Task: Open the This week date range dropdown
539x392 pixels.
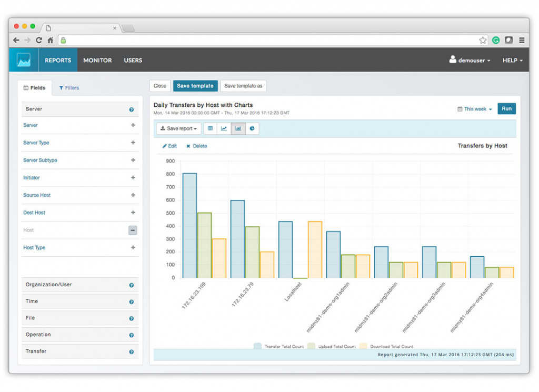Action: (x=475, y=109)
